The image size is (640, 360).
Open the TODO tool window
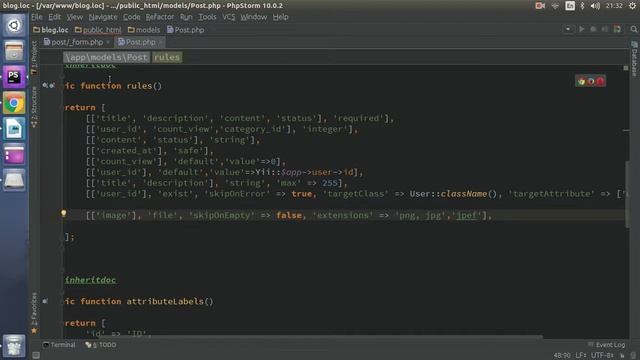[101, 345]
